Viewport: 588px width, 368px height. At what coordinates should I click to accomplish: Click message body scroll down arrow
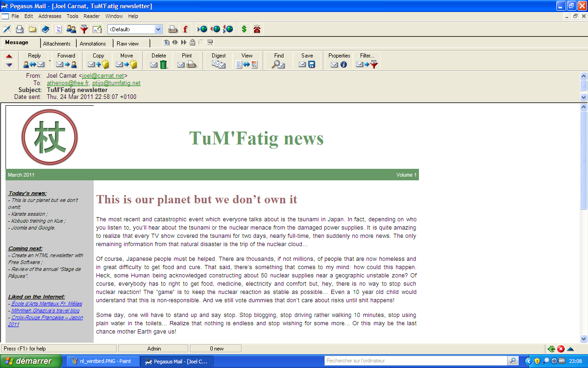pyautogui.click(x=584, y=338)
